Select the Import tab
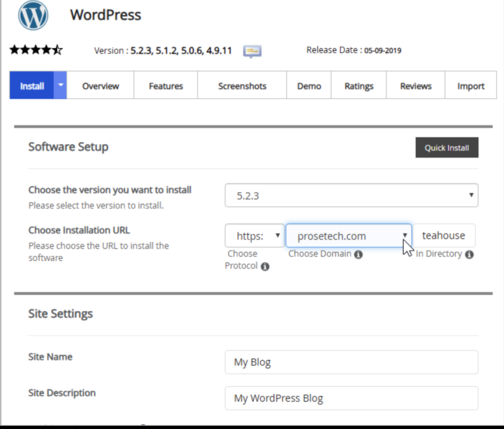 (470, 86)
